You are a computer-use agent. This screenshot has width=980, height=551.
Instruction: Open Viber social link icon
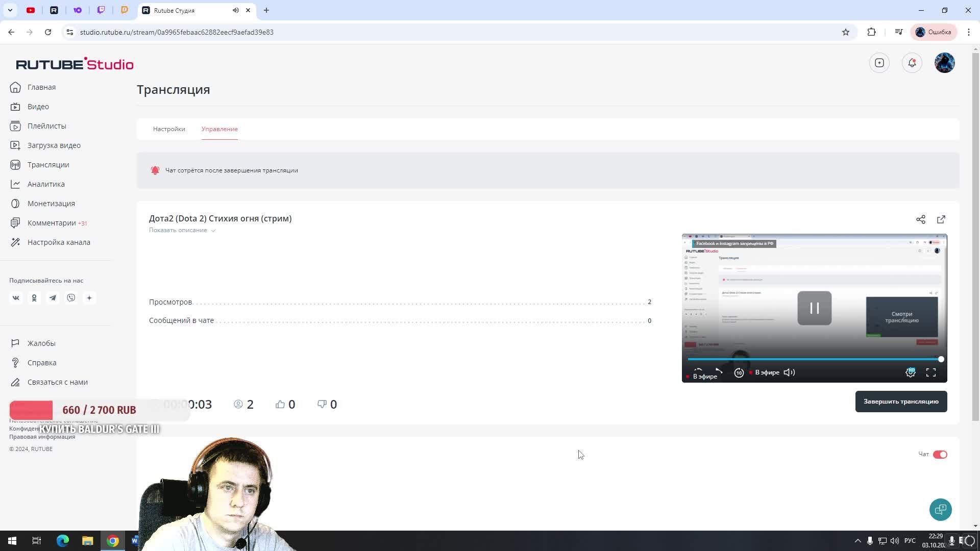coord(71,298)
